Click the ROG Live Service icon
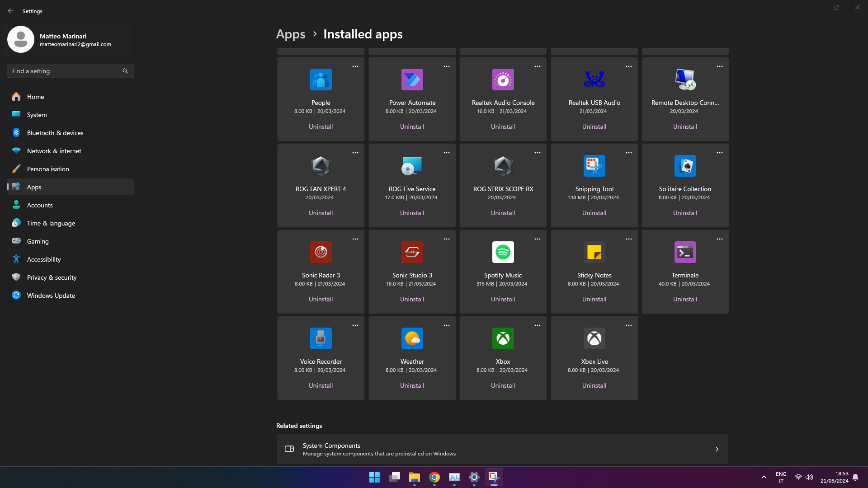The image size is (868, 488). tap(412, 166)
